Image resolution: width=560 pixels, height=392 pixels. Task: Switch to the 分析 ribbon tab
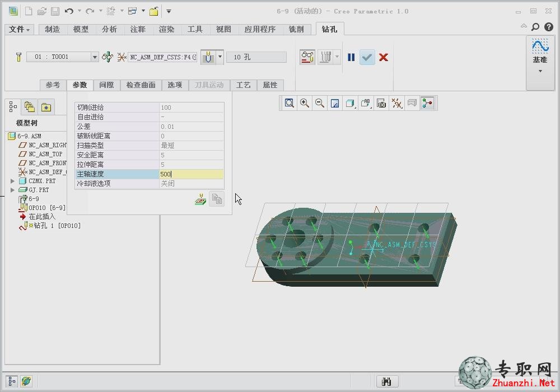coord(109,29)
